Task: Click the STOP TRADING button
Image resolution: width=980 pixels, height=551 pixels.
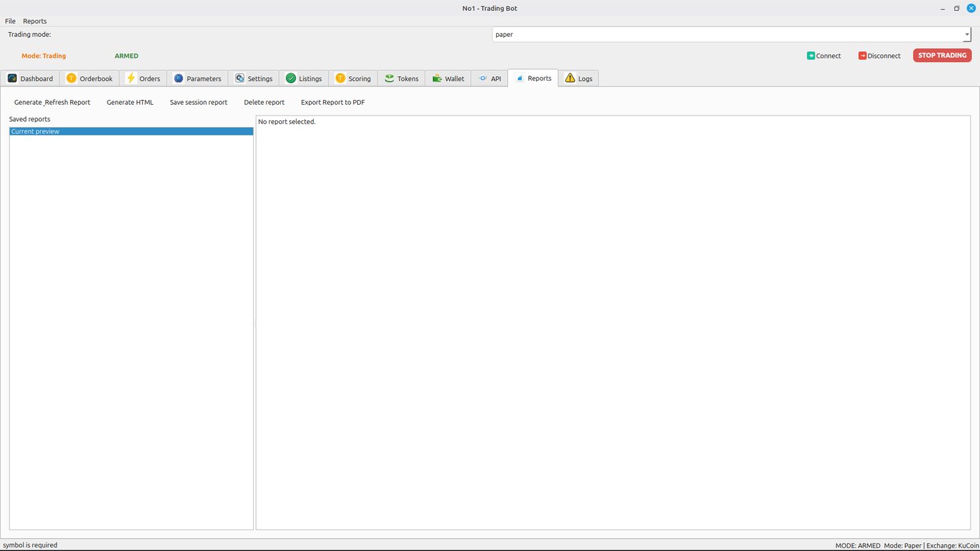Action: 942,55
